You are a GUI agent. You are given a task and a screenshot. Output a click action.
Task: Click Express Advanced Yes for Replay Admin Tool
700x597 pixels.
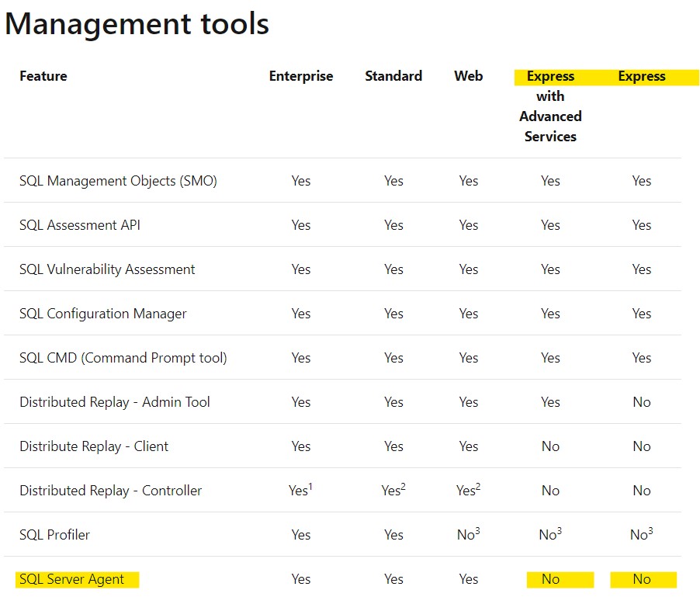click(550, 402)
